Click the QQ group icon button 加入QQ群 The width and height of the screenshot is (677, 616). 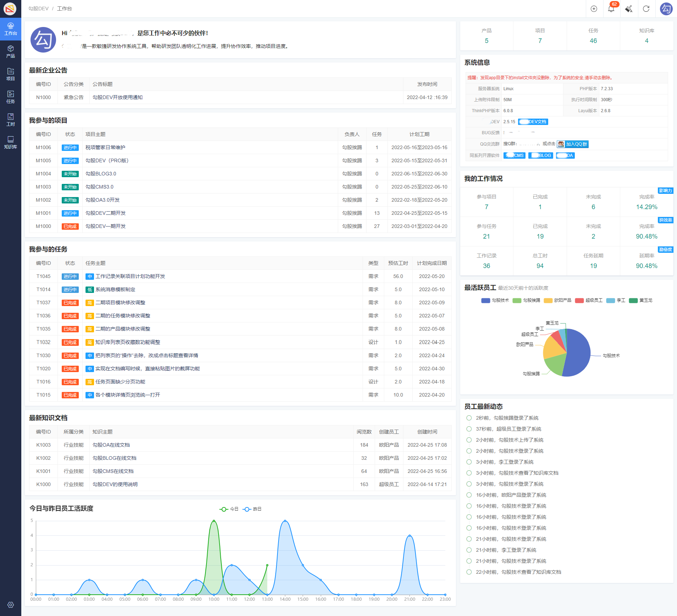(x=573, y=144)
